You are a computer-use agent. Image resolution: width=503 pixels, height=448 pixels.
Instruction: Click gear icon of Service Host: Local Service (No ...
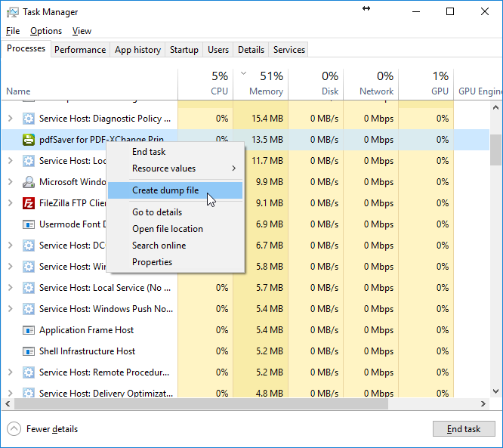[29, 288]
